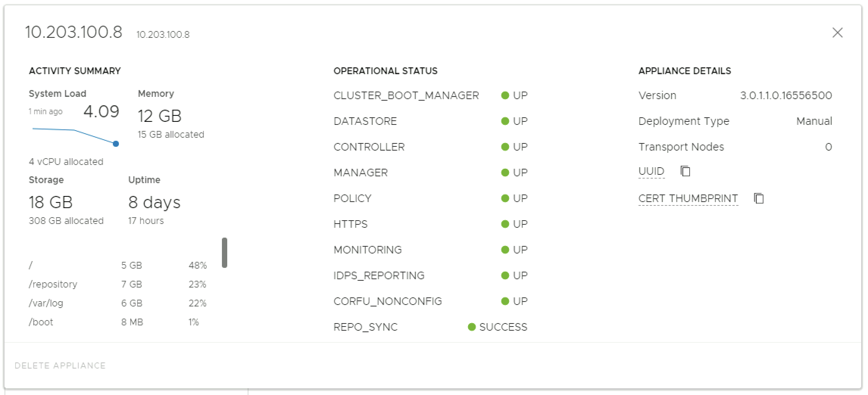868x395 pixels.
Task: Select the /repository partition row
Action: tap(117, 284)
